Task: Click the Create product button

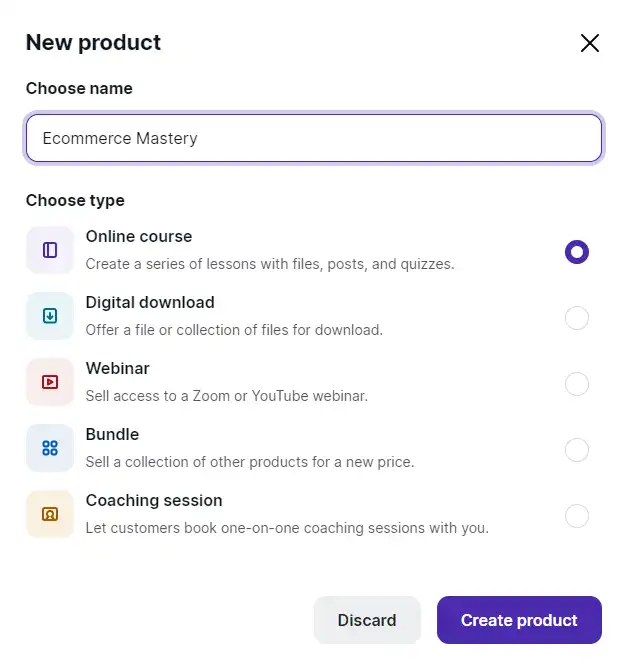Action: tap(519, 620)
